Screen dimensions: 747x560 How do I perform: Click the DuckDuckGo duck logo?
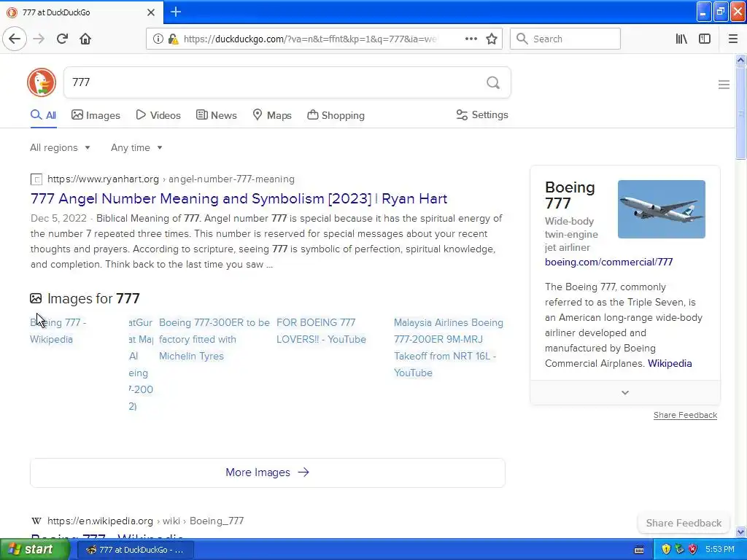click(42, 82)
